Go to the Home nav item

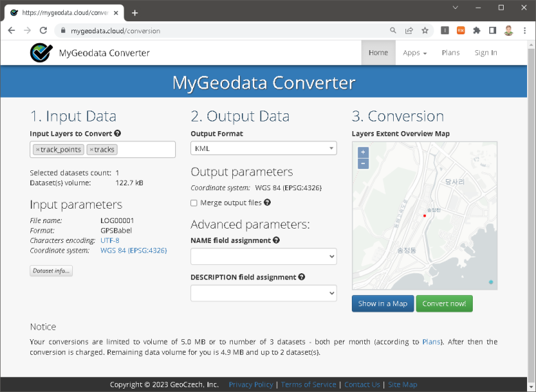378,53
